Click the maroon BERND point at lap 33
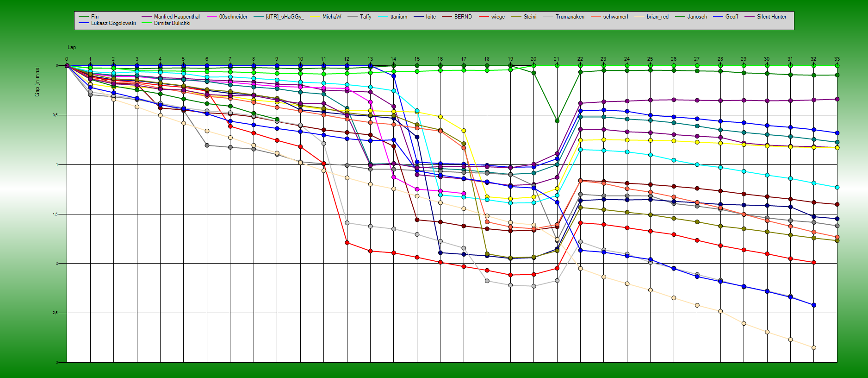This screenshot has height=378, width=868. click(x=837, y=204)
